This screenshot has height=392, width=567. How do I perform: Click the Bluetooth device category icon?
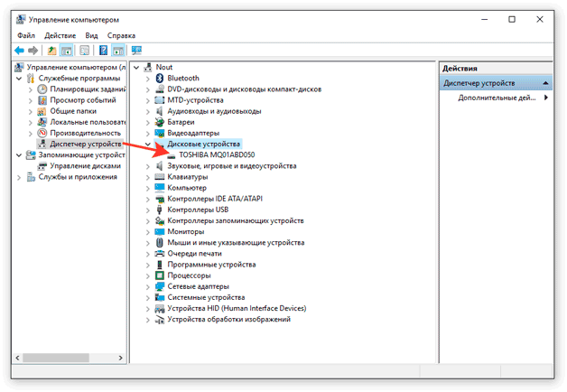[x=160, y=78]
